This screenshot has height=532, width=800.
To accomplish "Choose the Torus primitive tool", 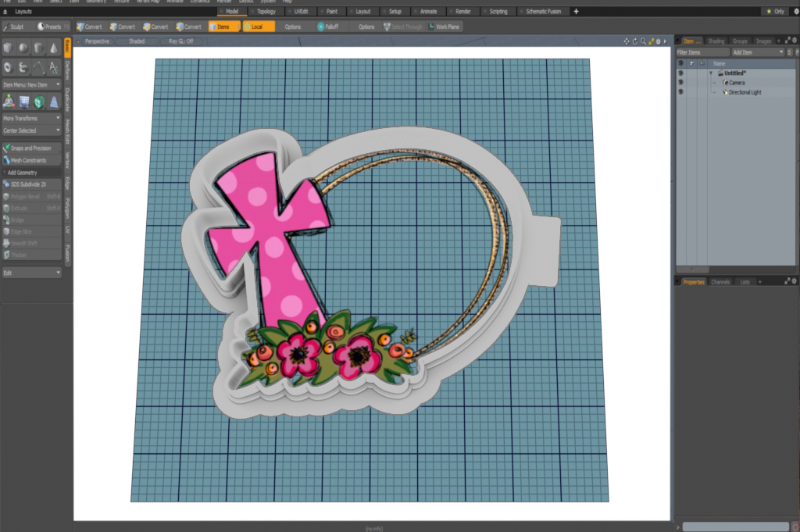I will pos(8,67).
